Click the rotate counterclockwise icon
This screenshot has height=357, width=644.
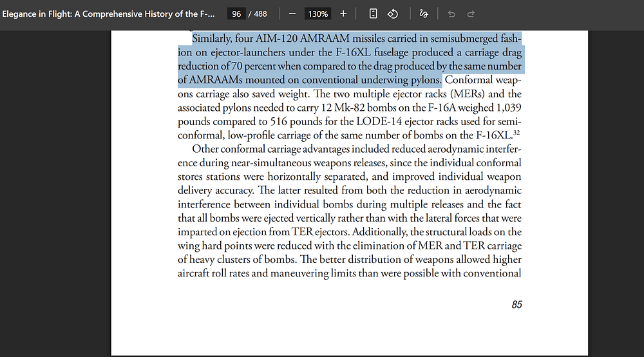(393, 14)
